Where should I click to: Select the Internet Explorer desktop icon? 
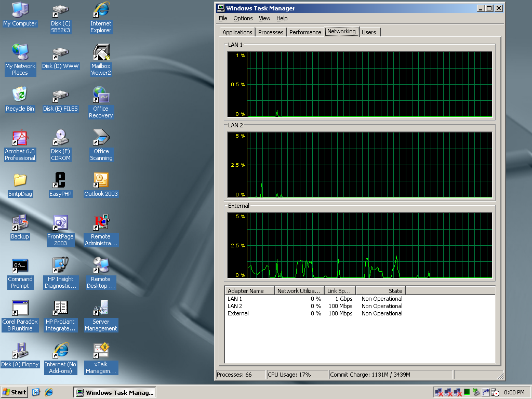coord(101,18)
